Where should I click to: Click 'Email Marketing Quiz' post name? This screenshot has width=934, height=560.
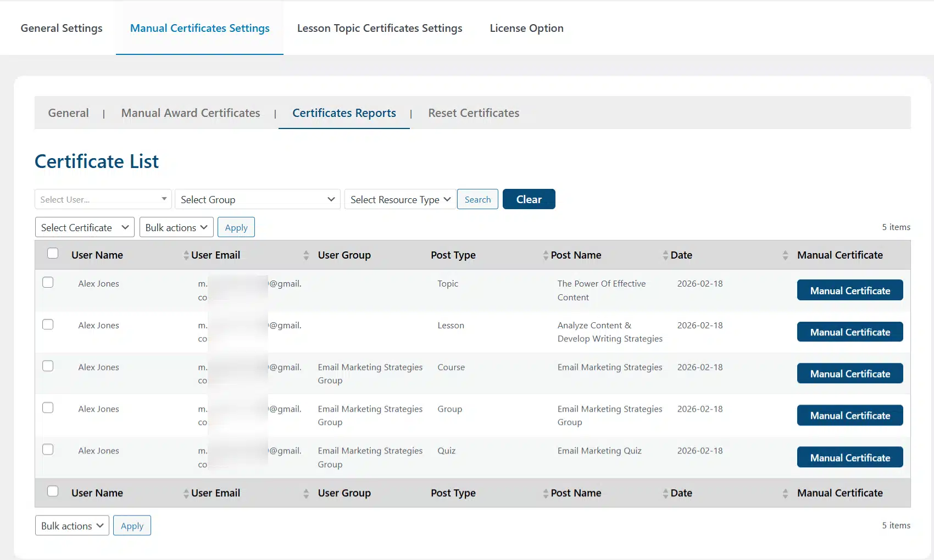coord(599,451)
